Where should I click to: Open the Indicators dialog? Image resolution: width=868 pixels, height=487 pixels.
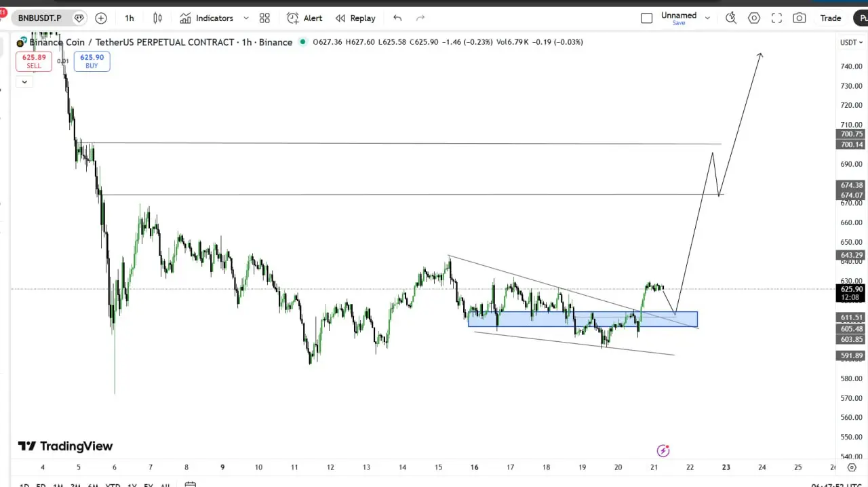click(206, 18)
